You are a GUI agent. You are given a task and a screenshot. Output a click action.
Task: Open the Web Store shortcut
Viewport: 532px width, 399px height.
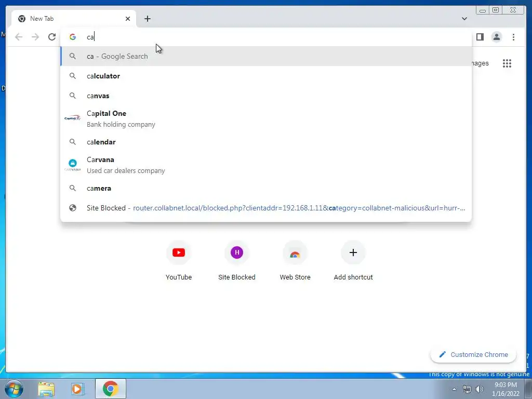pyautogui.click(x=295, y=261)
